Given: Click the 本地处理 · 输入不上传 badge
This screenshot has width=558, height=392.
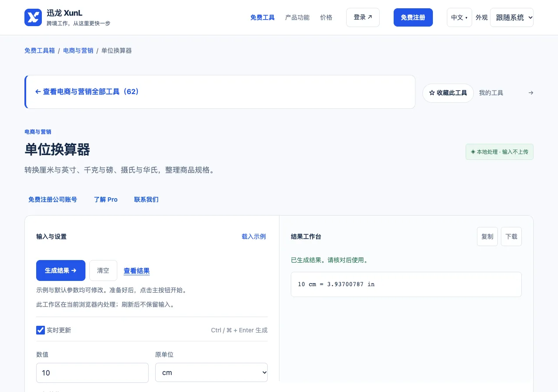Looking at the screenshot, I should coord(500,152).
